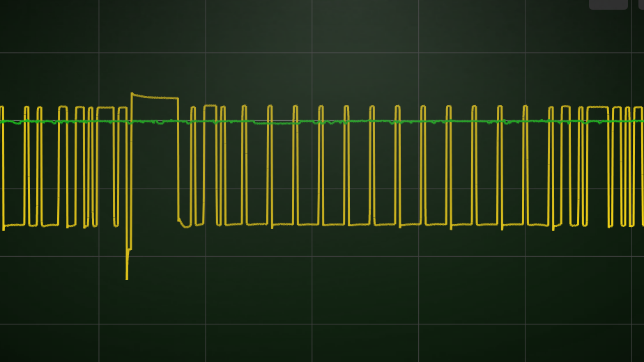This screenshot has width=644, height=362.
Task: Click the widest yellow high pulse near the right side
Action: (597, 107)
